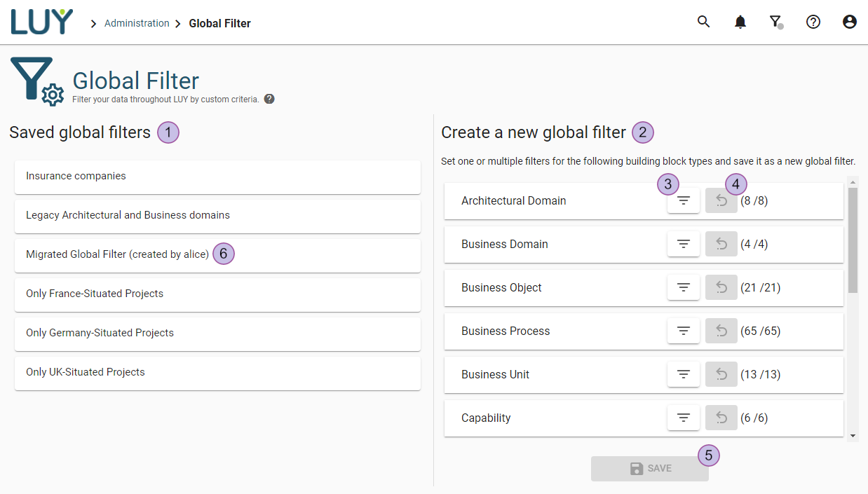Open global filter funnel in header

point(775,22)
